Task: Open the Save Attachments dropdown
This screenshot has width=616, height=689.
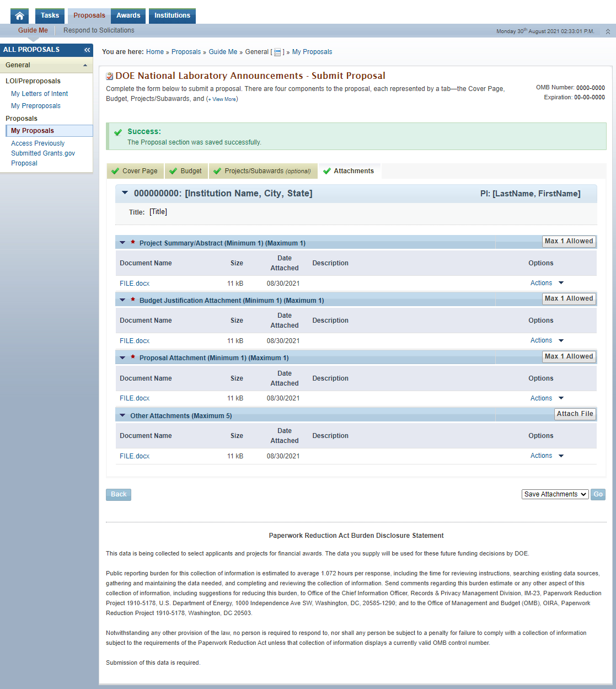Action: 555,494
